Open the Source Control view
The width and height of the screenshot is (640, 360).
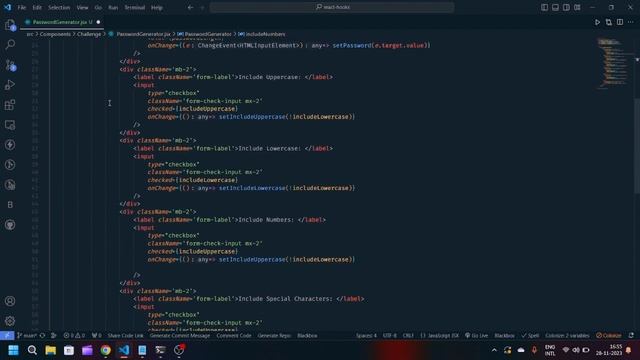coord(10,65)
